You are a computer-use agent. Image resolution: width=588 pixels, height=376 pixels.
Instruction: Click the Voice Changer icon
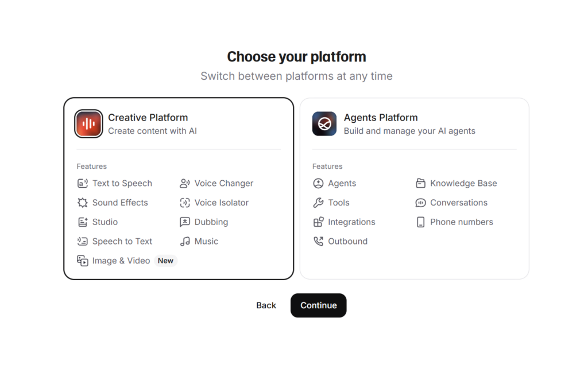click(x=184, y=183)
